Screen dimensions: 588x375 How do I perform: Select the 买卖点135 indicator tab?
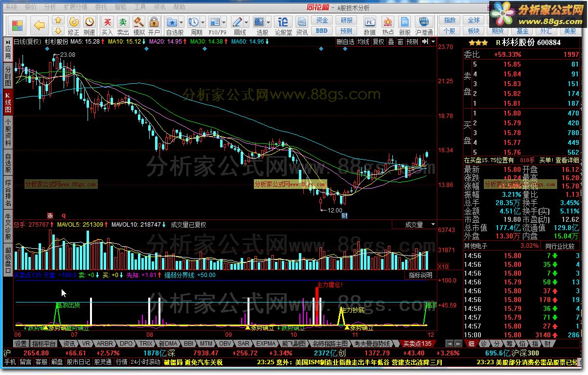[416, 344]
